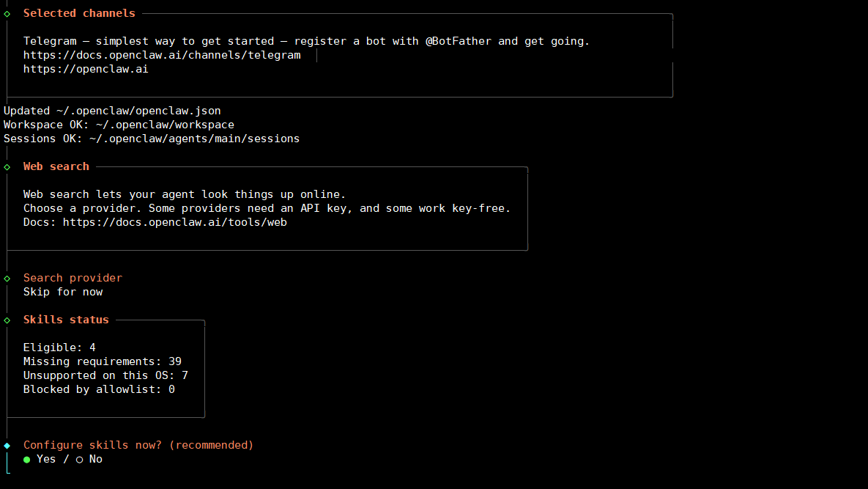Image resolution: width=868 pixels, height=489 pixels.
Task: Open the Telegram channel documentation link
Action: coord(162,55)
